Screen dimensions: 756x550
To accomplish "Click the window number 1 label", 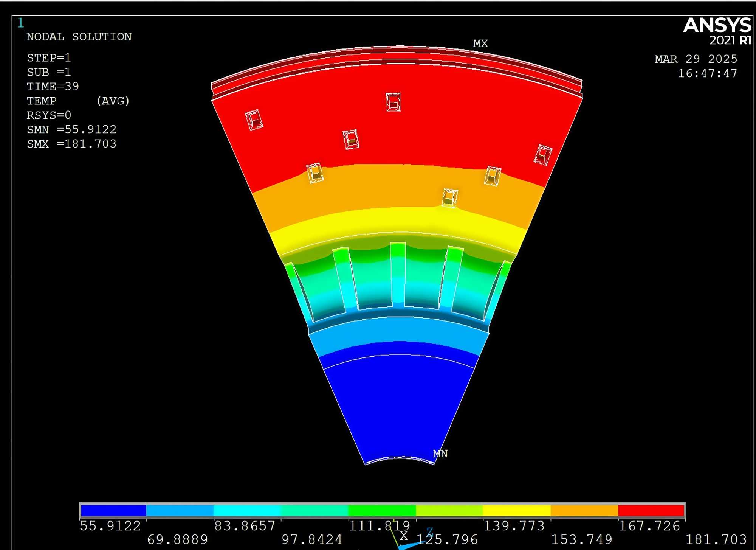I will tap(20, 23).
